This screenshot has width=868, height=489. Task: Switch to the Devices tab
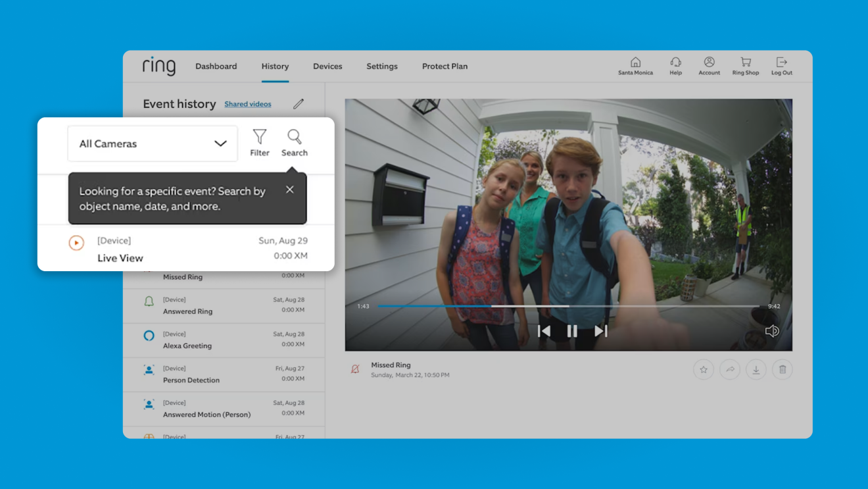[327, 66]
